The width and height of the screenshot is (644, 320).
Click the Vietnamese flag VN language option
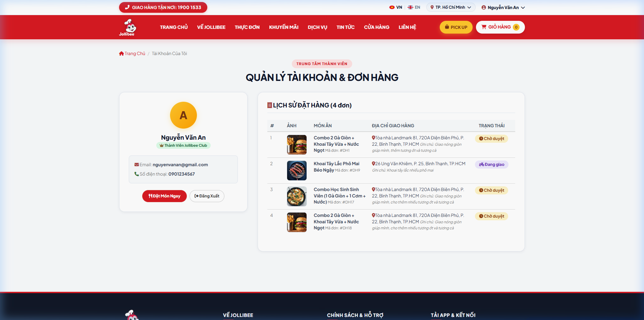[395, 7]
